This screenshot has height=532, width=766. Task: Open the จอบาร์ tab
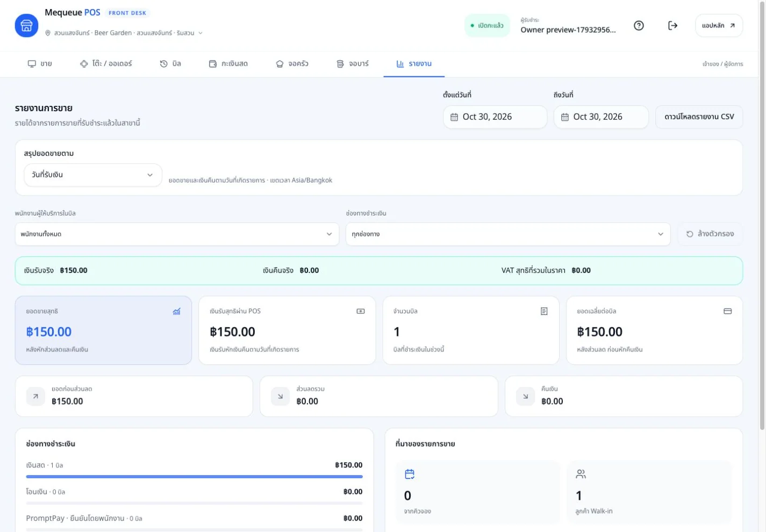353,64
